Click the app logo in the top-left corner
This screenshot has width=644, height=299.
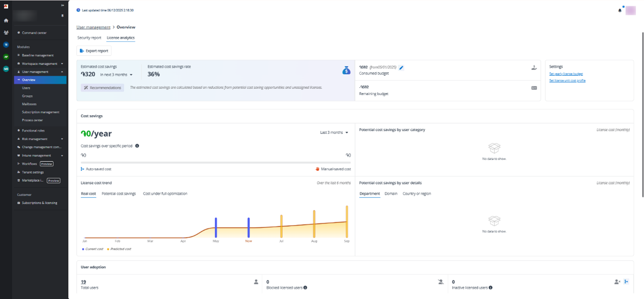6,6
